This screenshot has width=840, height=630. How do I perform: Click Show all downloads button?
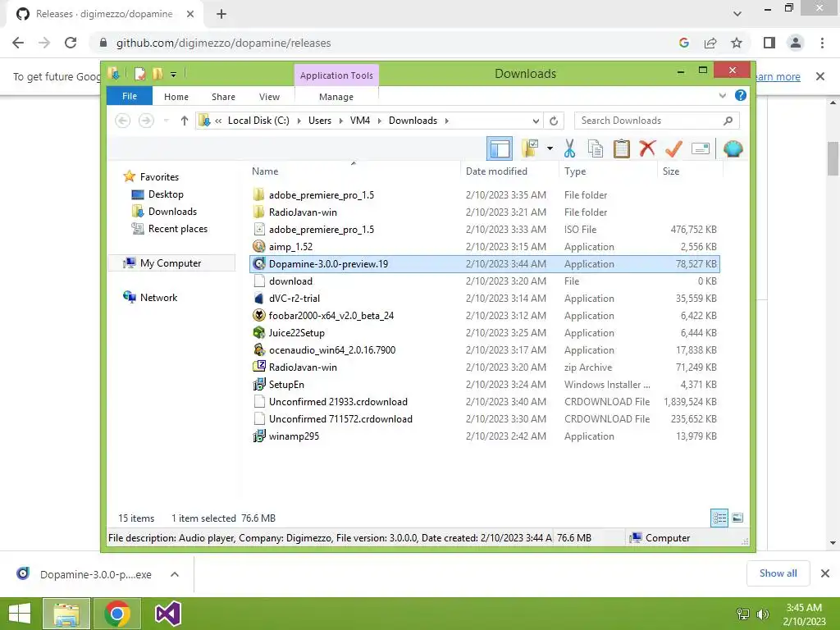[x=778, y=573]
